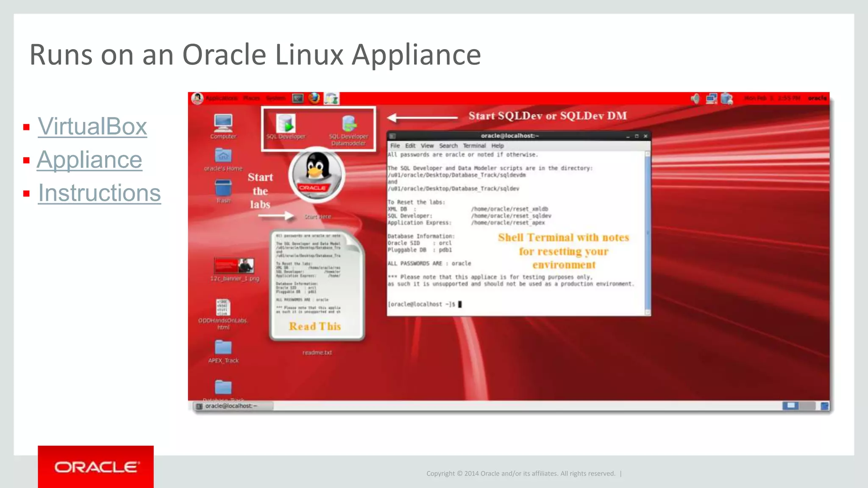Select the oracle@localhost taskbar button
The width and height of the screenshot is (868, 488).
pos(233,406)
